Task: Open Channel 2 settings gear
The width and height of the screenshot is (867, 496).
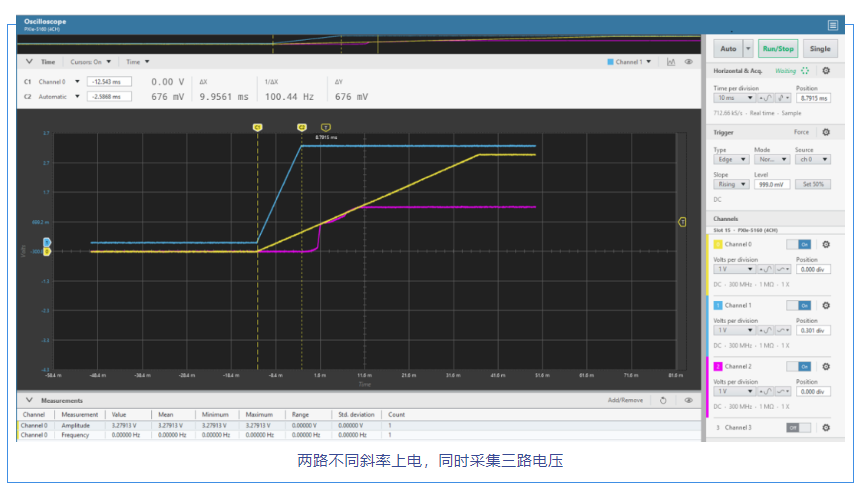Action: 826,367
